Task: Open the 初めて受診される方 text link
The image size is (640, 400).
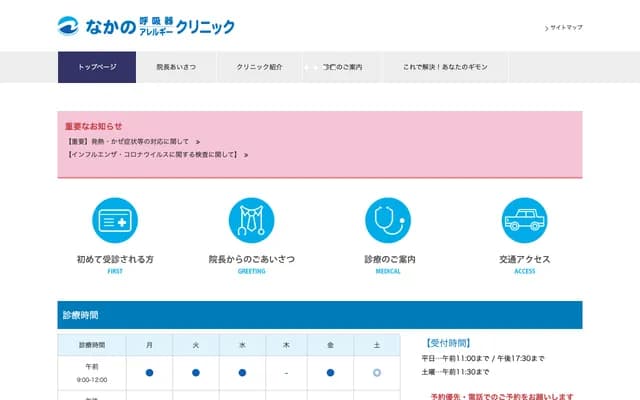Action: pos(115,259)
